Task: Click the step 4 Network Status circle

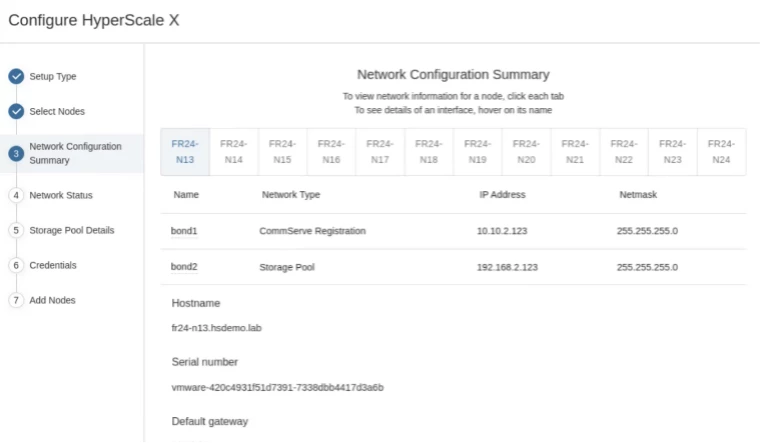Action: pyautogui.click(x=16, y=195)
